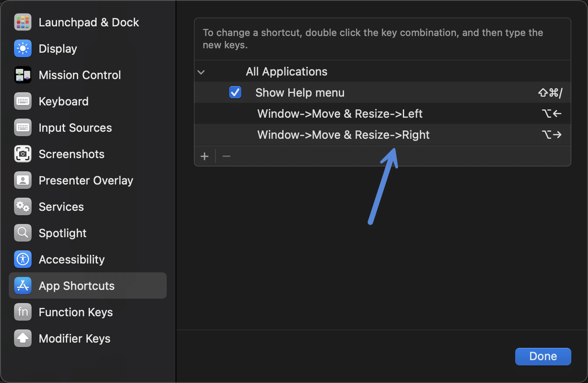
Task: Open the Presenter Overlay icon
Action: tap(22, 180)
